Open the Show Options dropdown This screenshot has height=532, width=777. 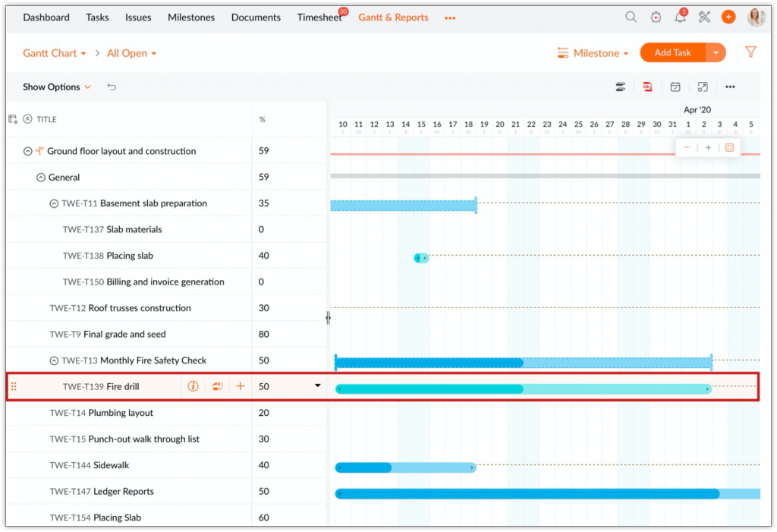click(52, 87)
